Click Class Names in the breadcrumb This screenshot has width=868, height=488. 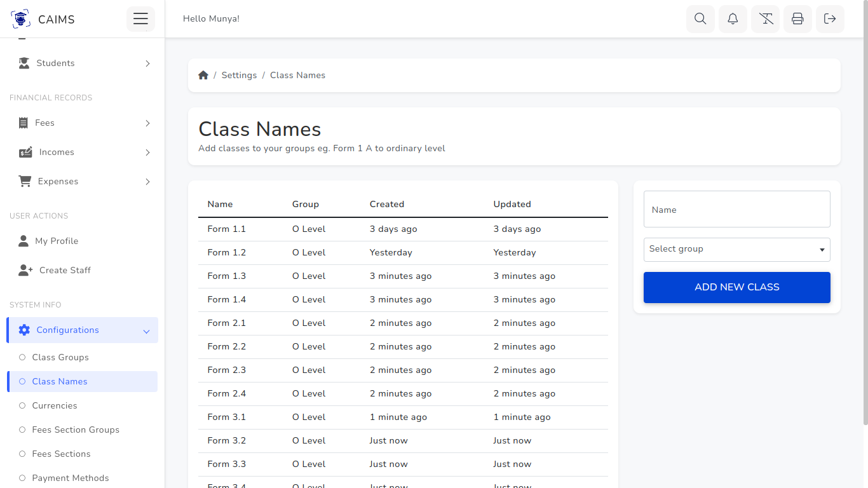tap(297, 75)
